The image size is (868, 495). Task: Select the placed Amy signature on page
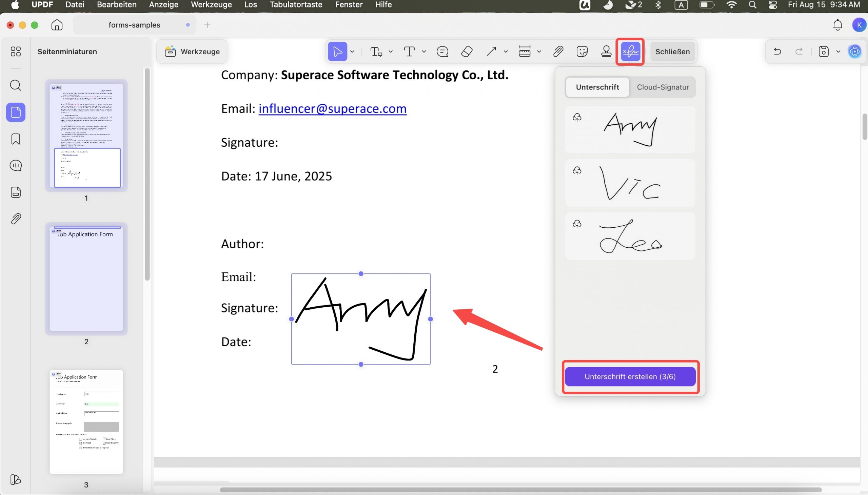click(361, 319)
